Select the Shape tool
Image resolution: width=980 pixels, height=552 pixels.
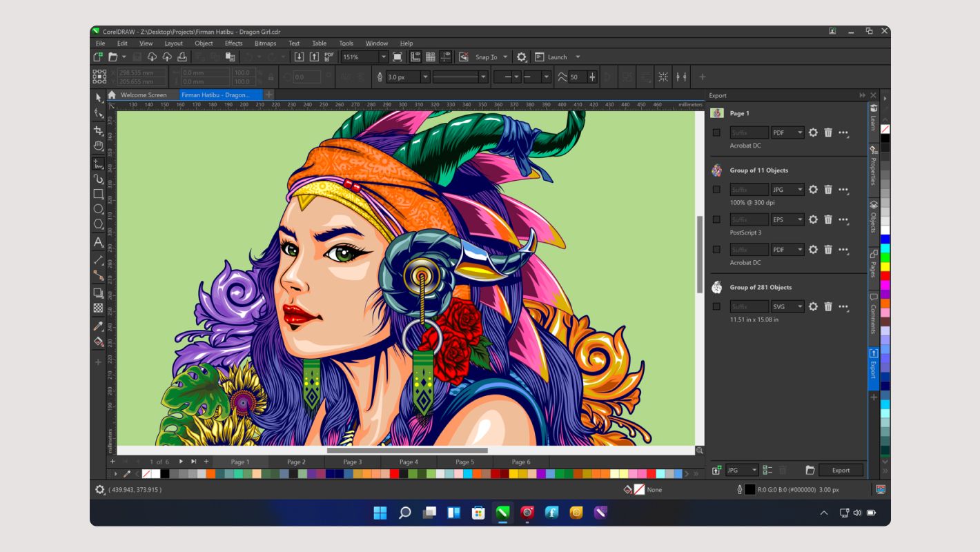pyautogui.click(x=99, y=113)
